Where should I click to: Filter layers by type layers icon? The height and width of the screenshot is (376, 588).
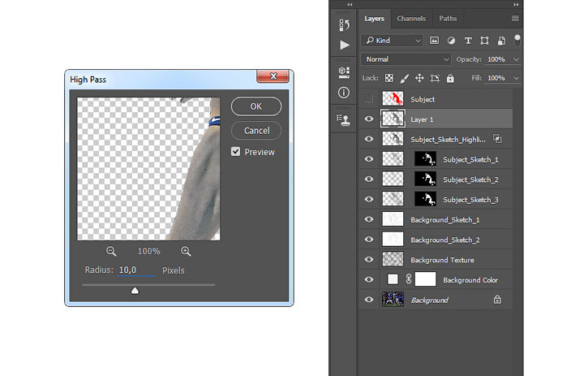(468, 41)
